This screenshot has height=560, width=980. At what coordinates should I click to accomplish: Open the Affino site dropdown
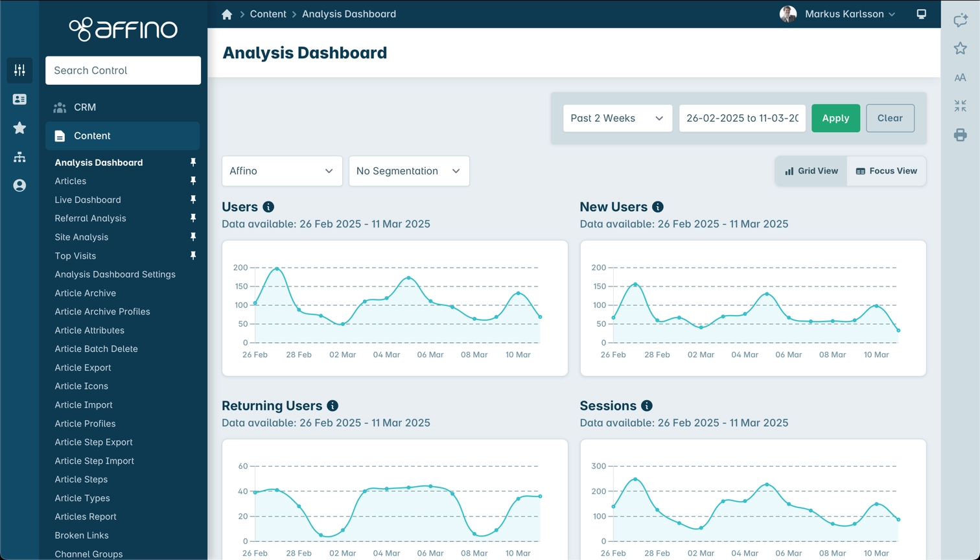[x=282, y=171]
